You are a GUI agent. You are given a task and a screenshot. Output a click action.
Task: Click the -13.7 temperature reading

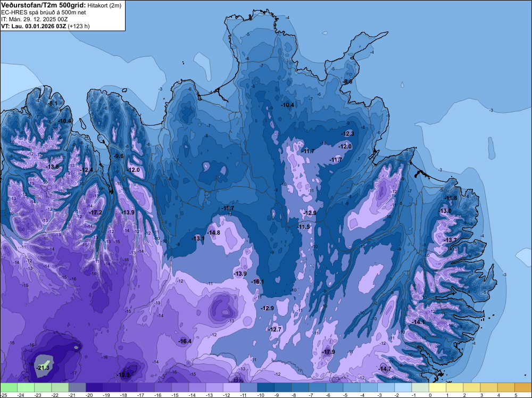[x=451, y=240]
